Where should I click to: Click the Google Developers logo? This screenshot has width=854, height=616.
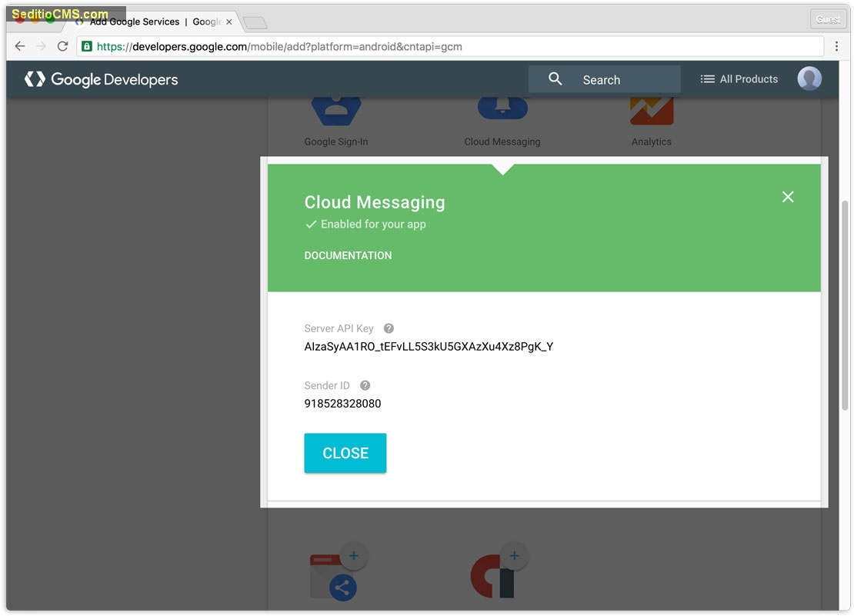[102, 79]
